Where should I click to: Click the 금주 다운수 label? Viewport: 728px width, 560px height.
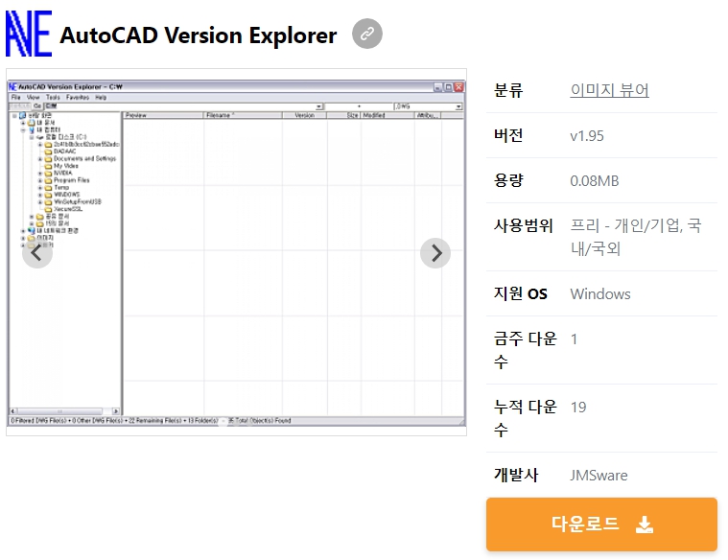point(525,350)
